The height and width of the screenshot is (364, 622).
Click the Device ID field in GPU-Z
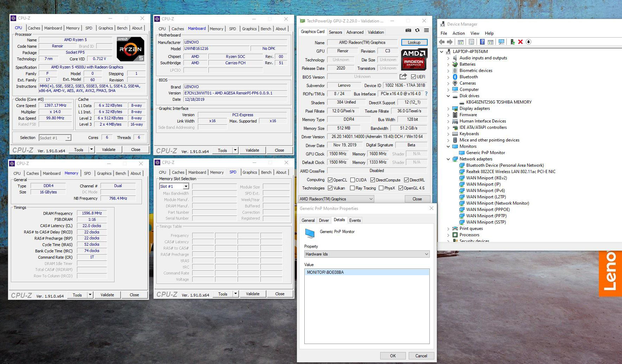[x=405, y=85]
